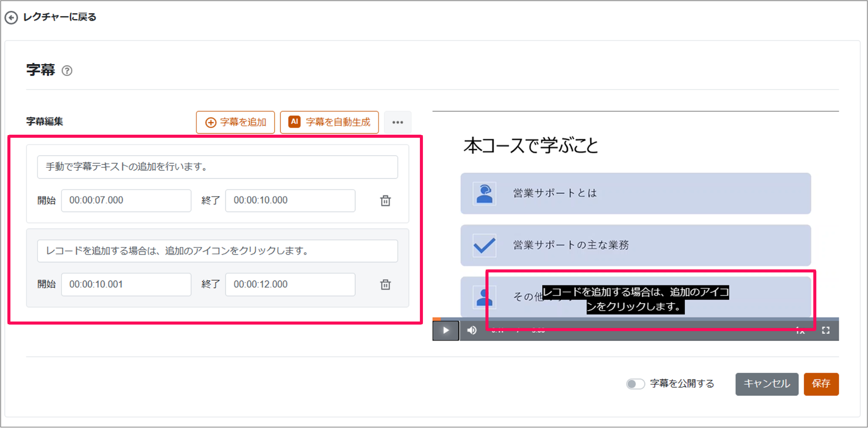Viewport: 868px width, 428px height.
Task: Play the video preview
Action: tap(446, 331)
